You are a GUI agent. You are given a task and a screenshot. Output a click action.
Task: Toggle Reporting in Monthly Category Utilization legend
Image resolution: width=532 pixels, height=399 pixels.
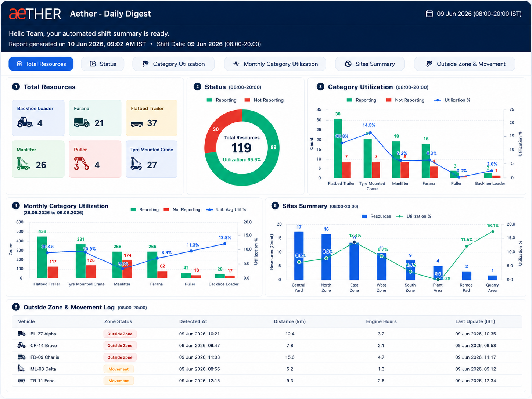145,209
